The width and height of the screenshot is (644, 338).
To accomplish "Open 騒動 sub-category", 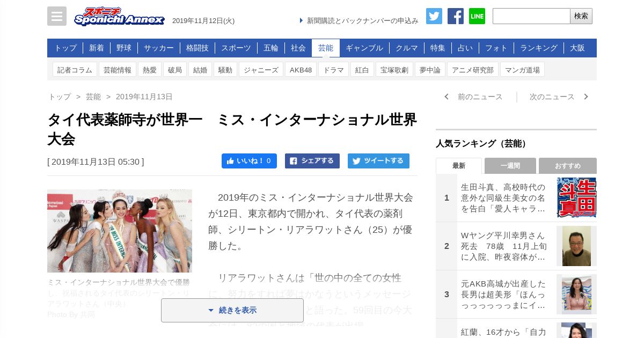I will pos(225,70).
